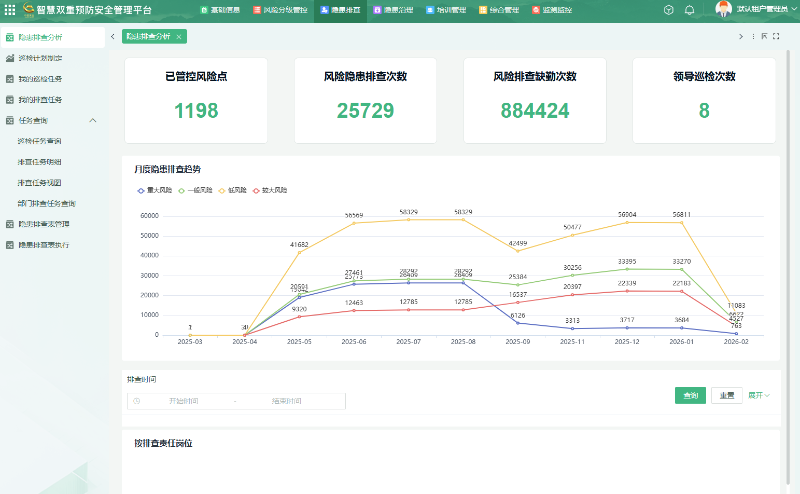
Task: Click the red 风险分级管控 icon in top navigation
Action: [x=257, y=10]
